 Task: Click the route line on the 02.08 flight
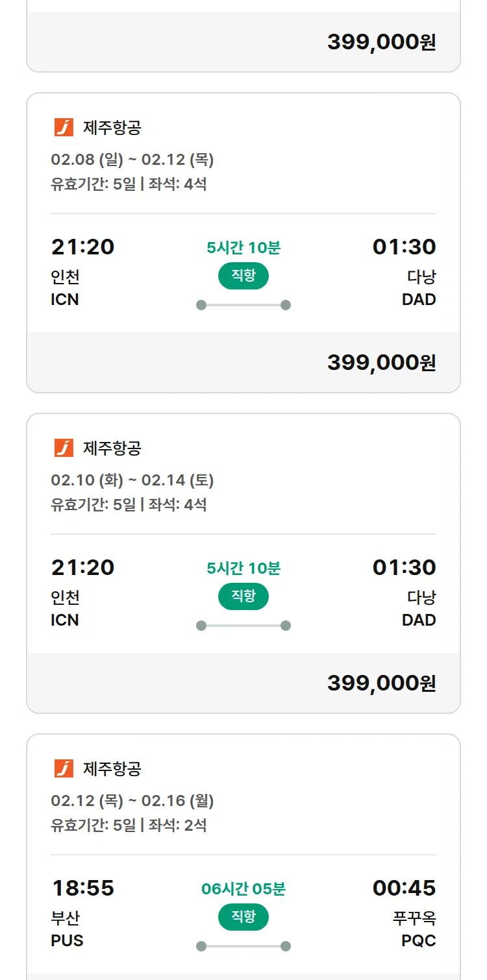pyautogui.click(x=243, y=305)
